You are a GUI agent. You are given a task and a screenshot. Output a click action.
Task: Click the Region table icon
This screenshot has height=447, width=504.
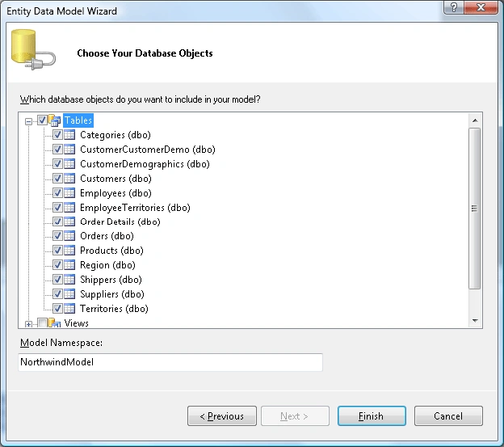coord(69,264)
